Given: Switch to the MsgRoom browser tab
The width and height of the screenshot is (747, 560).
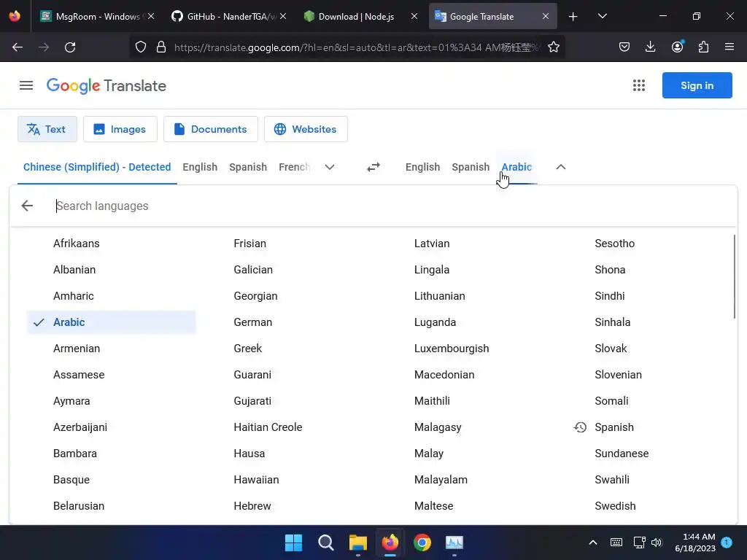Looking at the screenshot, I should click(x=97, y=17).
